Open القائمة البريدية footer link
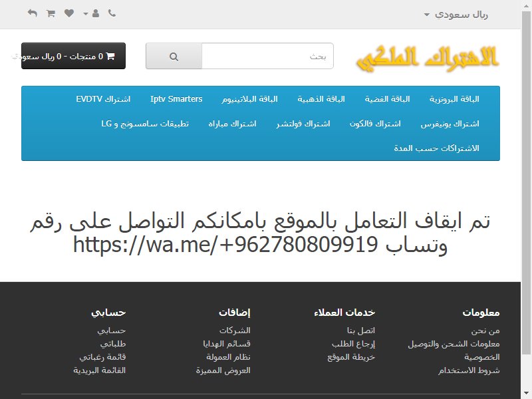 pos(99,370)
